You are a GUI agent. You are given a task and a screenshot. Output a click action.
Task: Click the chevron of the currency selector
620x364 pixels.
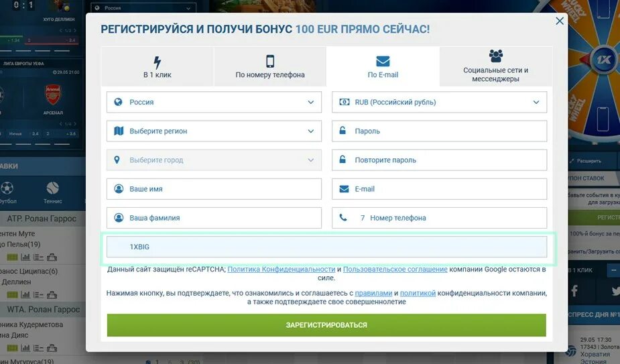536,102
